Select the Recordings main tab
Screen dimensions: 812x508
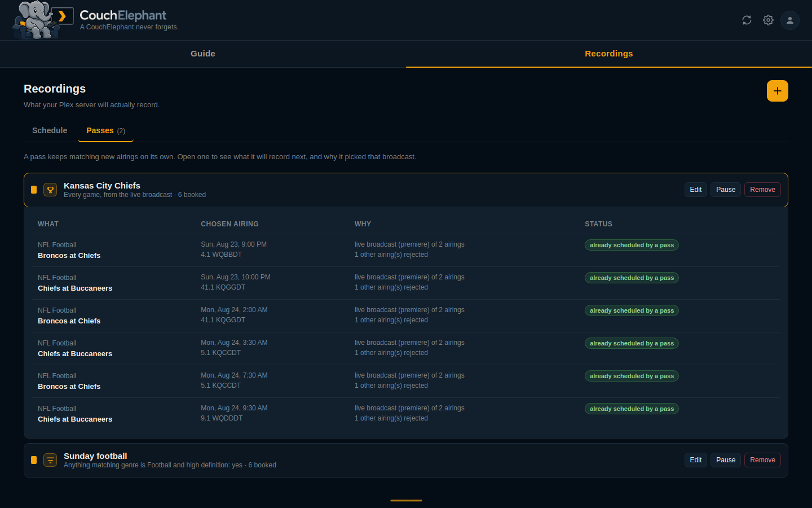click(609, 54)
